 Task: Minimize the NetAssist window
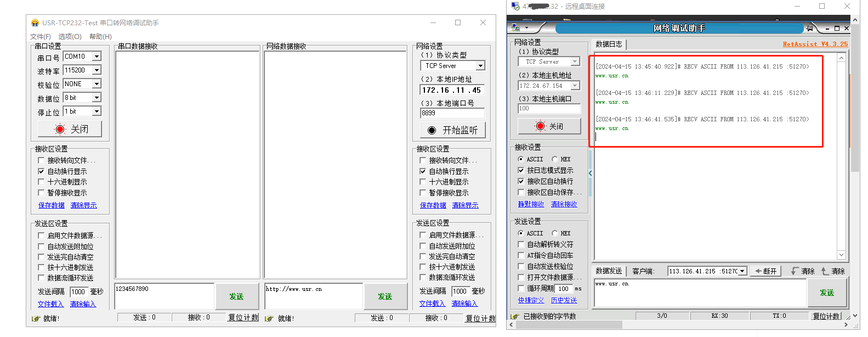pyautogui.click(x=827, y=28)
